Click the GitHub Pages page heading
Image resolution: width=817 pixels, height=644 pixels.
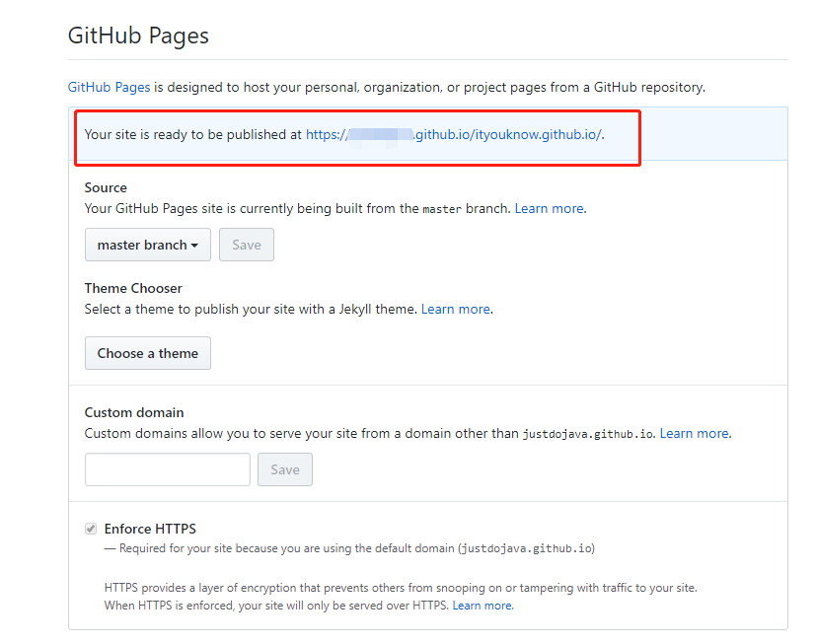[x=138, y=36]
